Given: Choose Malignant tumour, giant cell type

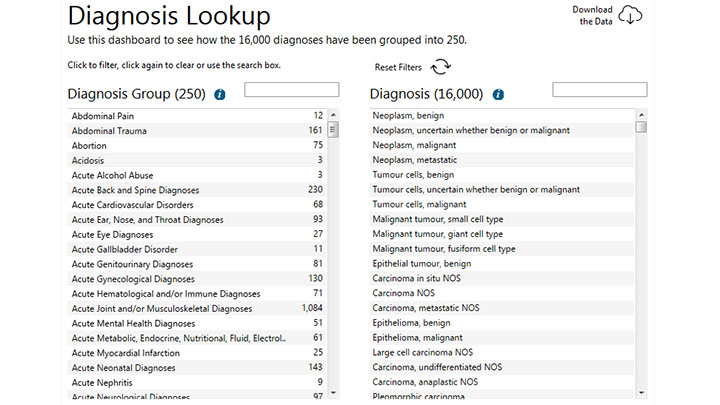Looking at the screenshot, I should 502,234.
